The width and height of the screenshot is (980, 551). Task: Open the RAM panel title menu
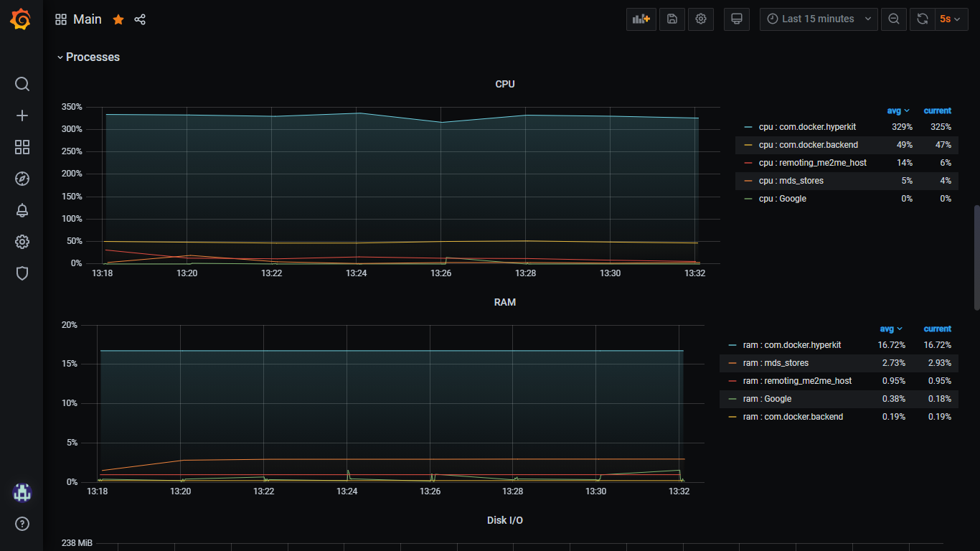(x=505, y=302)
